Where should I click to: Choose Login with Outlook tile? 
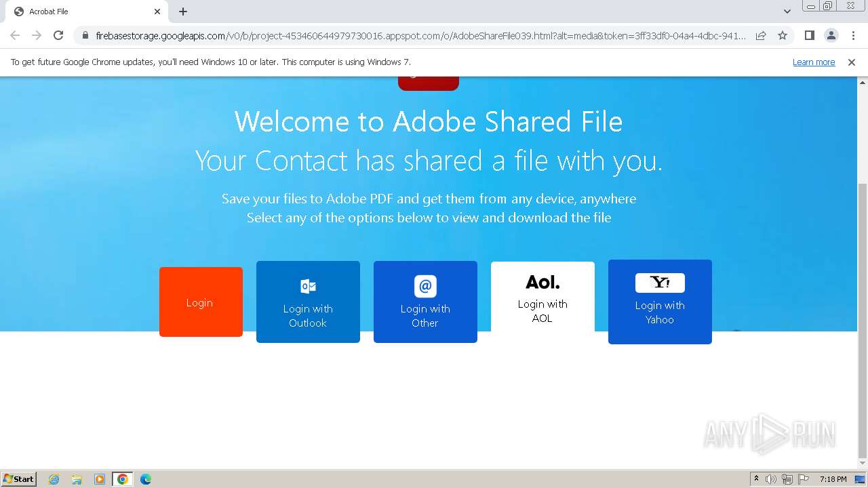tap(308, 302)
